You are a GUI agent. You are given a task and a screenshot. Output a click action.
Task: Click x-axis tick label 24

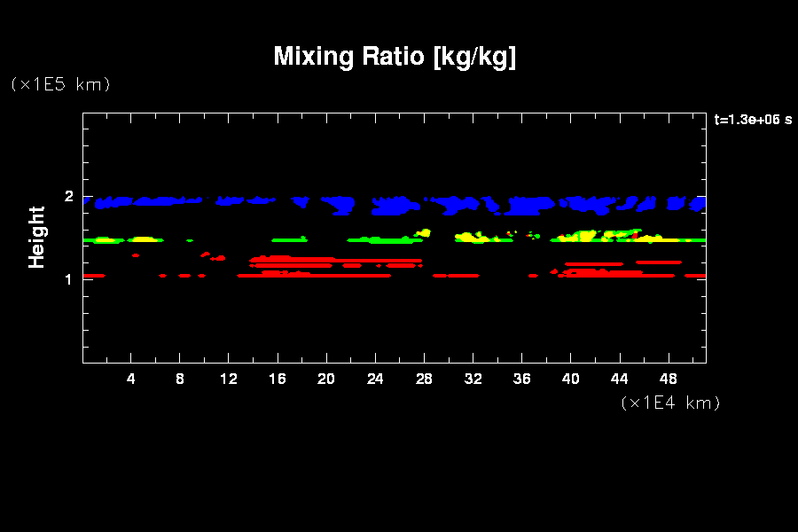375,379
